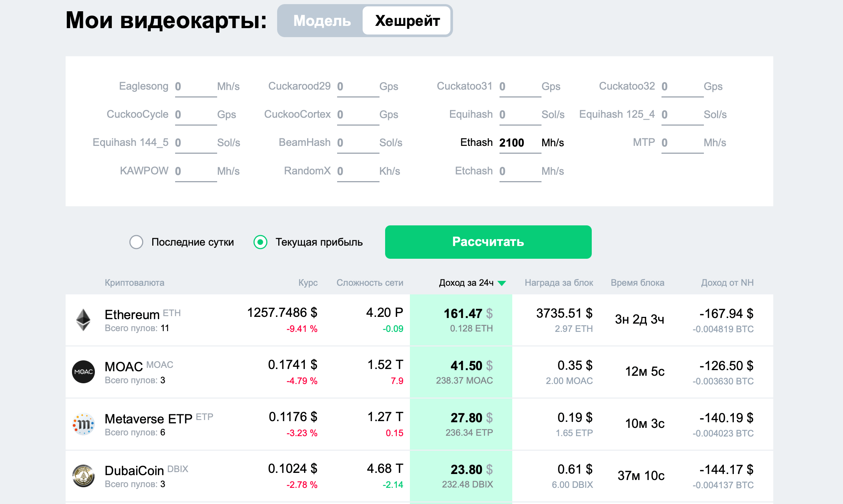Sort by Доход за 24ч column
The height and width of the screenshot is (504, 843).
466,283
